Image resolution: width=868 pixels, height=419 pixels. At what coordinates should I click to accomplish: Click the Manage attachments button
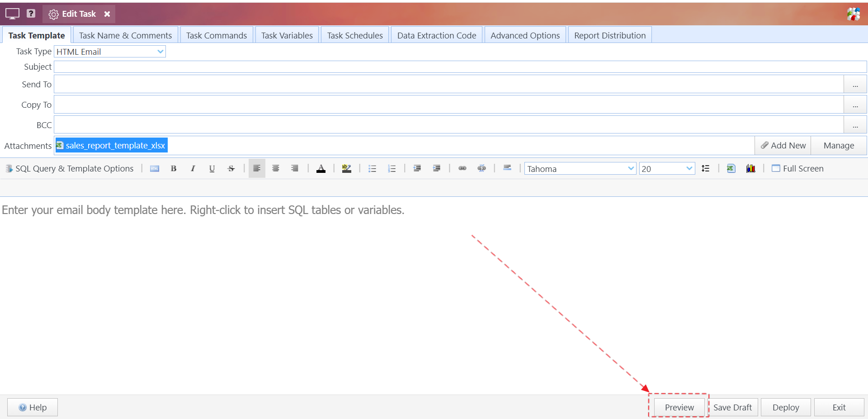(x=839, y=145)
